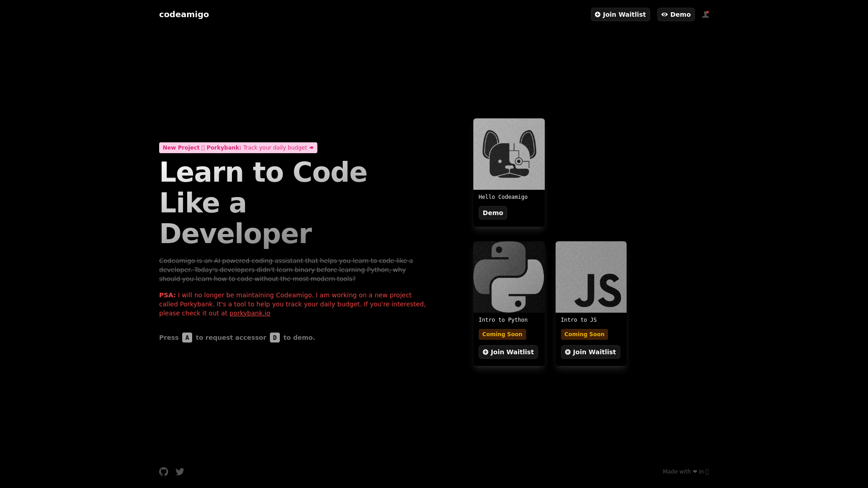Click the D key shortcut badge

click(275, 338)
